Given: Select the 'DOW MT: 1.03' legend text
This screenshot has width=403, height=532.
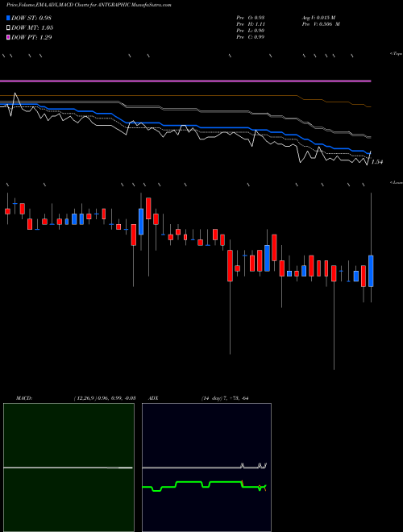Looking at the screenshot, I should coord(32,27).
